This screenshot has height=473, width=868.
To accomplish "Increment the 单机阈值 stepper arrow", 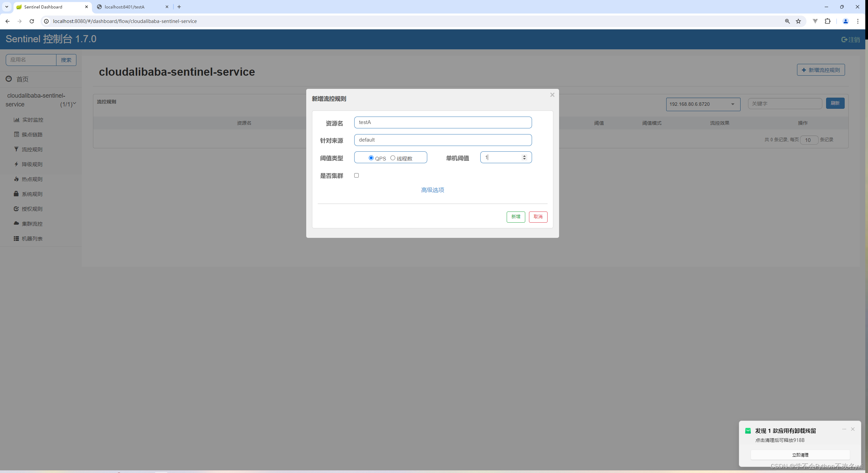I will click(x=524, y=156).
